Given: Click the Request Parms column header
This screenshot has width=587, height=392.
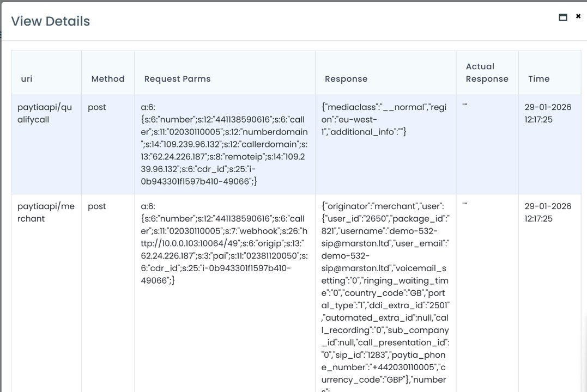Looking at the screenshot, I should [x=177, y=79].
